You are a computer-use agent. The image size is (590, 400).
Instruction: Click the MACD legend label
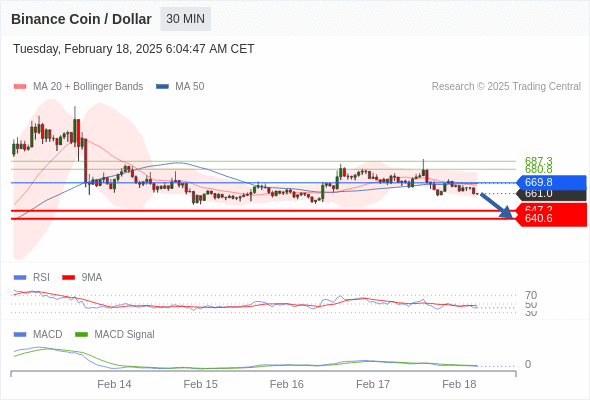(x=48, y=335)
